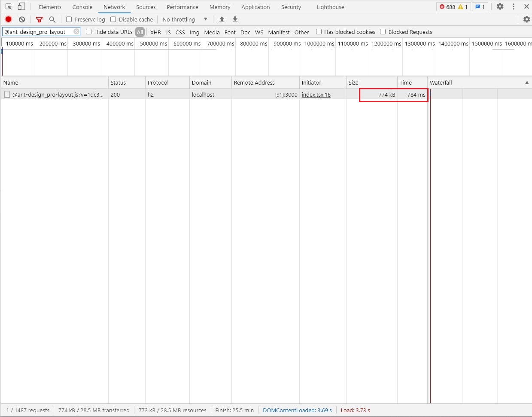
Task: Open DevTools settings gear
Action: point(500,7)
